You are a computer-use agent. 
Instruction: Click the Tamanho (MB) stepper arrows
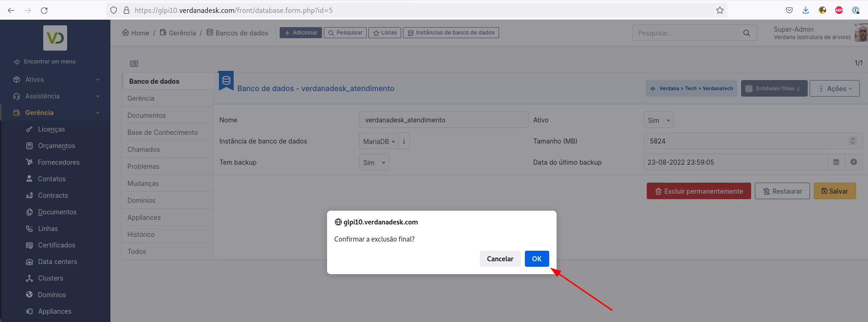(x=853, y=141)
